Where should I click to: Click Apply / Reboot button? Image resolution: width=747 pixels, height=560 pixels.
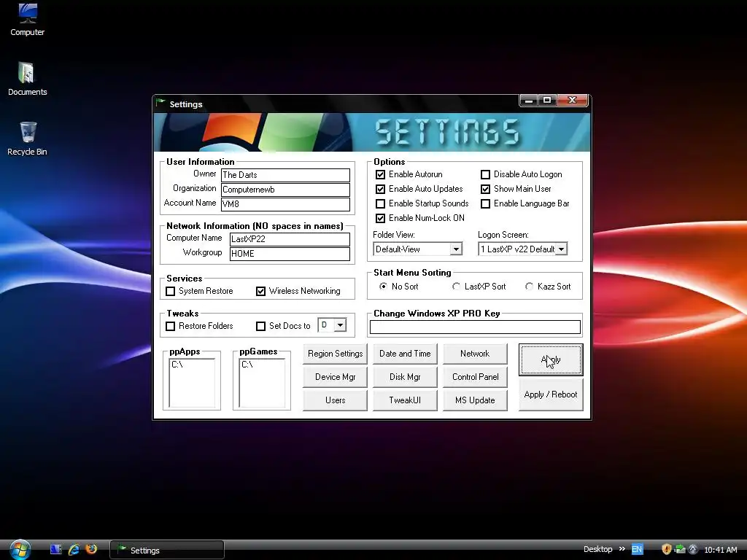tap(551, 394)
